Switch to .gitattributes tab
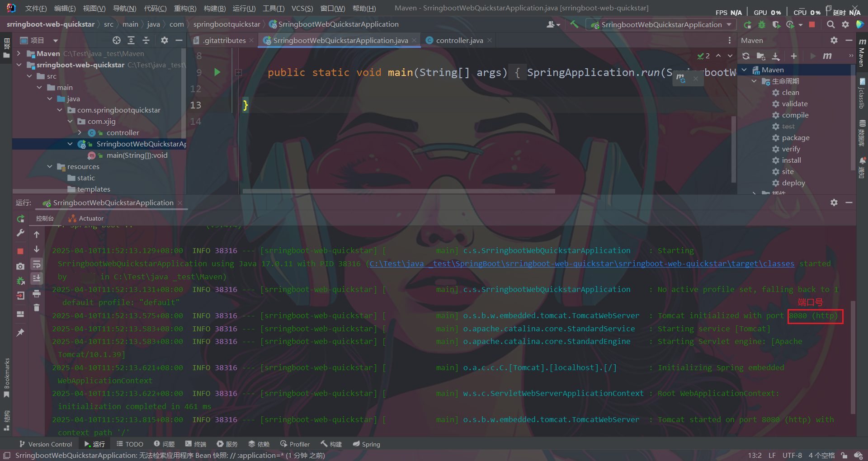This screenshot has width=868, height=461. click(224, 41)
